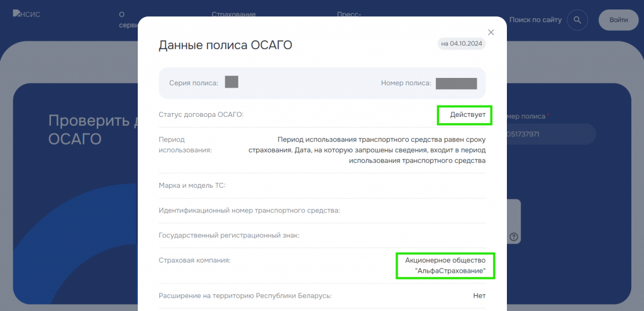Click the АльфаСтрахование insurance company name

click(x=445, y=265)
